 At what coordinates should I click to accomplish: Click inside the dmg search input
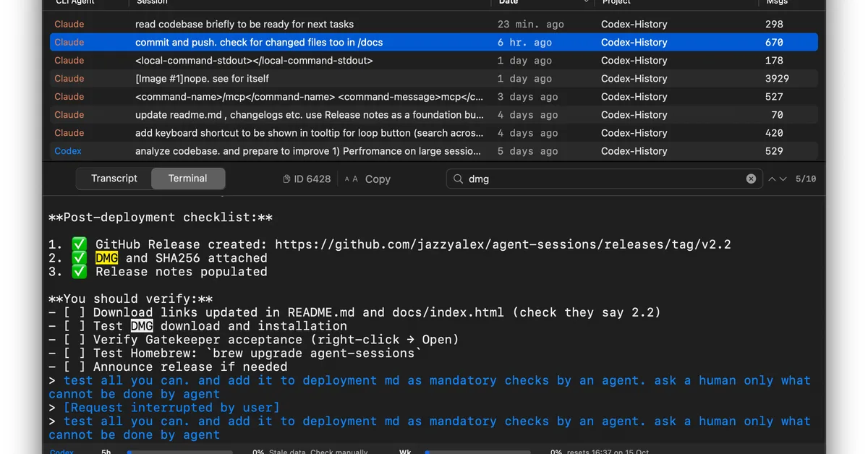click(600, 179)
